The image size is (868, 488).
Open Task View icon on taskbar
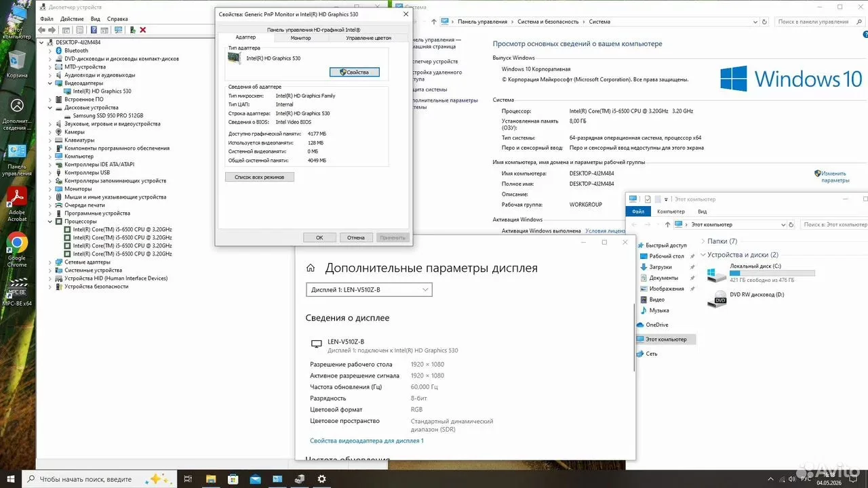tap(189, 479)
